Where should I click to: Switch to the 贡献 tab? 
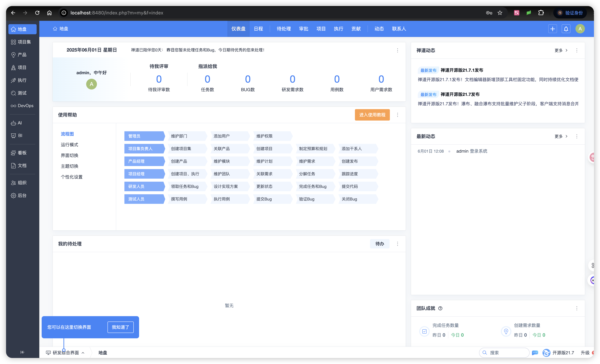pos(356,29)
